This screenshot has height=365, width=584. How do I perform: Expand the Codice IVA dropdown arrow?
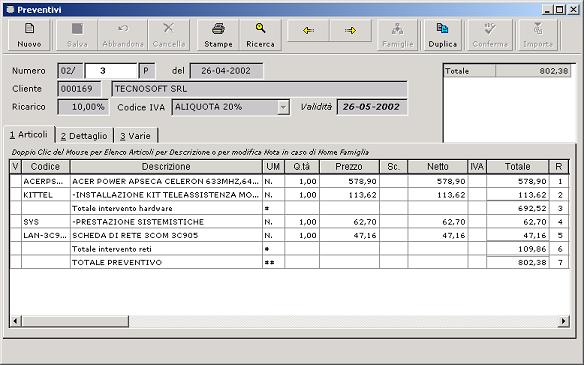pyautogui.click(x=283, y=107)
